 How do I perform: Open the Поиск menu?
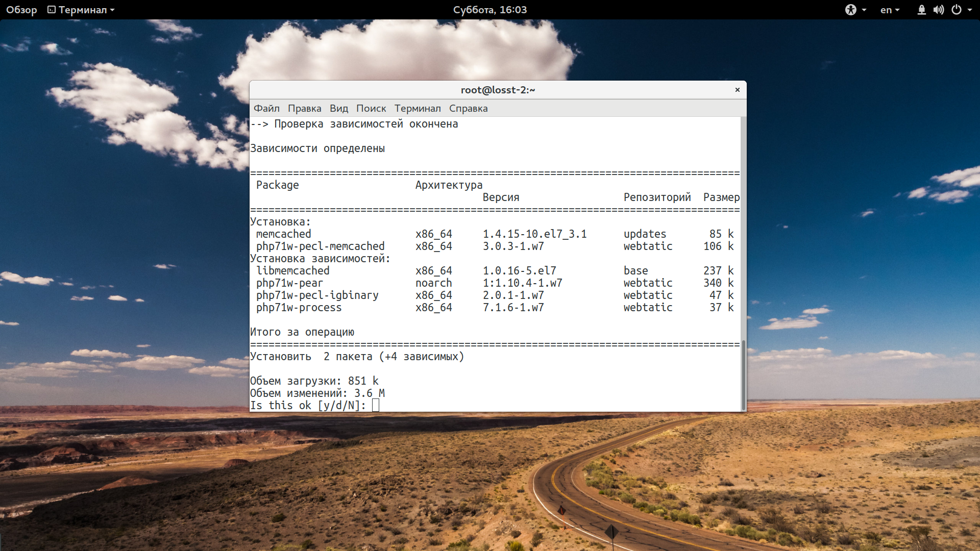coord(371,108)
